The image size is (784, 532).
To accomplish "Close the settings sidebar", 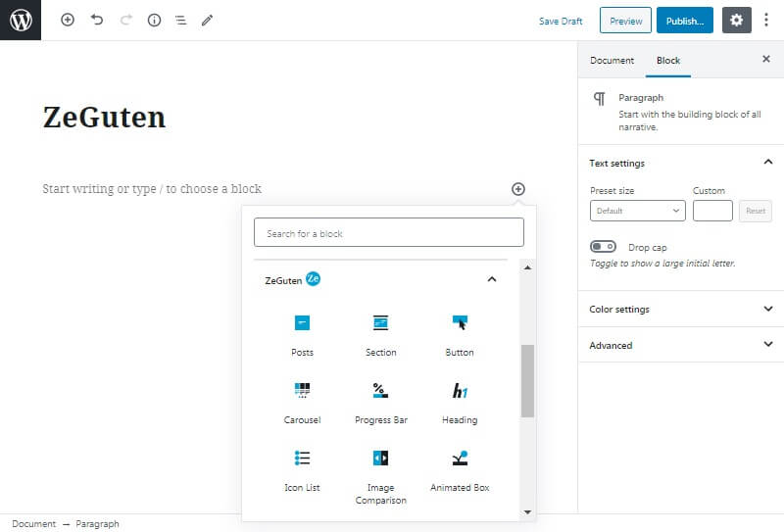I will 766,59.
